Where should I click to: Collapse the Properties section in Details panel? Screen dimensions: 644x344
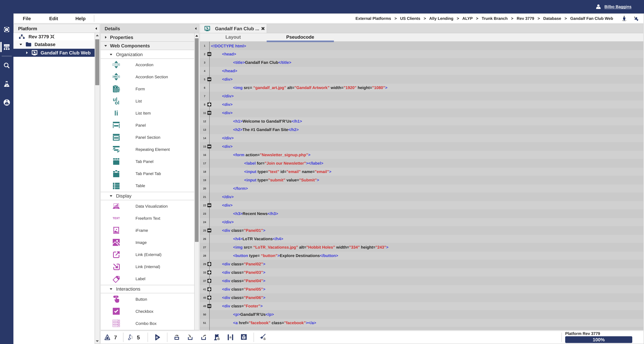coord(106,37)
